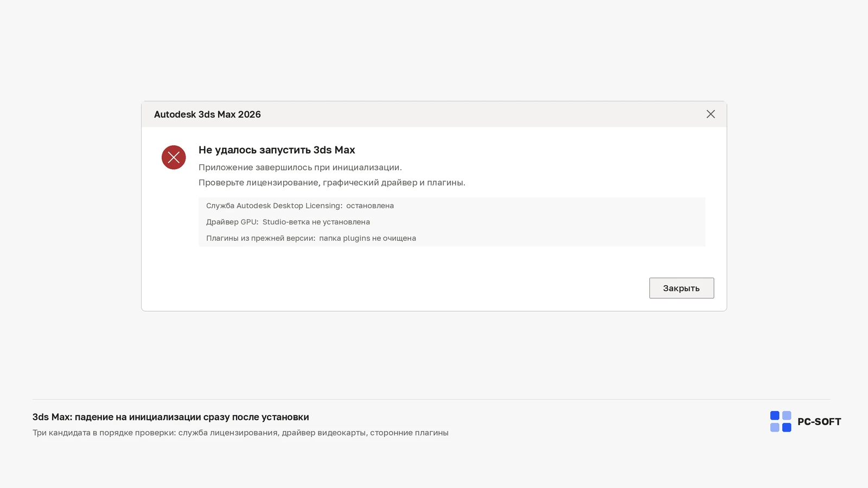Click the 'Плагины из прежней версии' row
This screenshot has width=868, height=488.
pos(452,238)
